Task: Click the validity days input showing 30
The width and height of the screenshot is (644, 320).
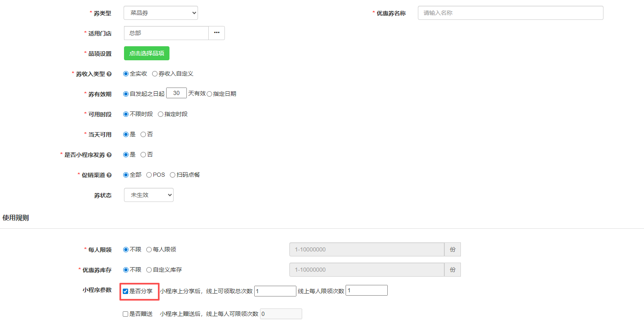Action: [x=177, y=93]
